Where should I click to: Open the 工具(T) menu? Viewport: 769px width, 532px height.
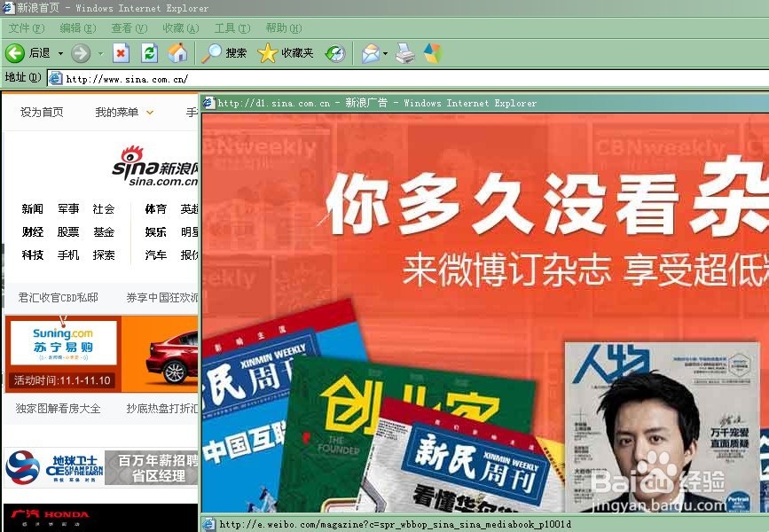click(232, 28)
